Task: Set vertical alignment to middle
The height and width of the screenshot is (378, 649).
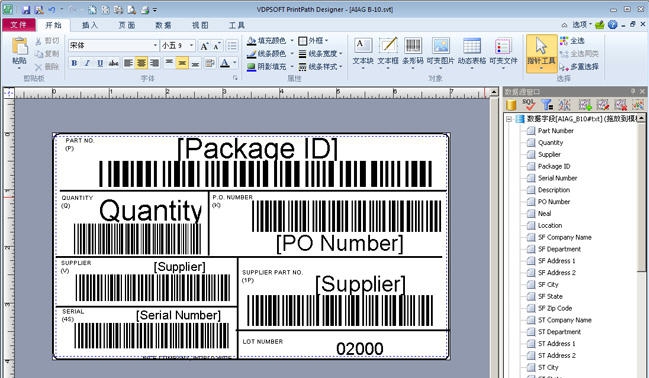Action: click(x=182, y=63)
